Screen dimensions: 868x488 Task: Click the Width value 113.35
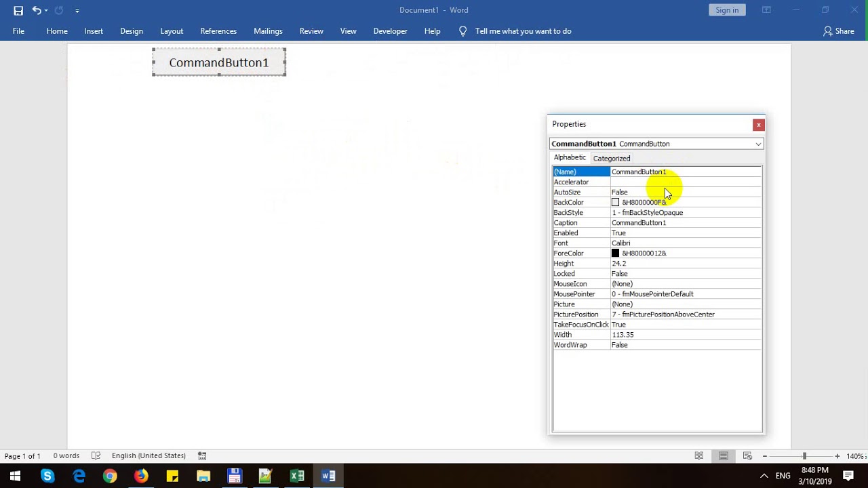coord(623,335)
